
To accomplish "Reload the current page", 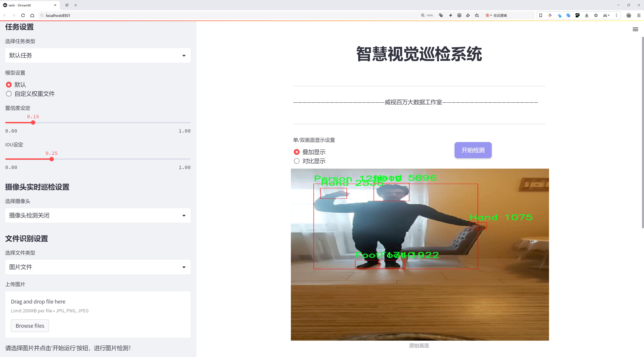I will [x=23, y=15].
